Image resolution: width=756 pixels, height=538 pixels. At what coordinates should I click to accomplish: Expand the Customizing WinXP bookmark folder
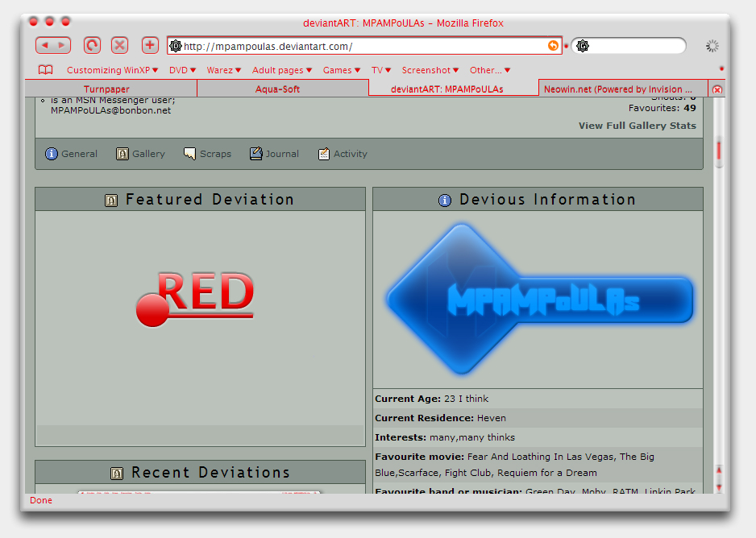click(112, 70)
